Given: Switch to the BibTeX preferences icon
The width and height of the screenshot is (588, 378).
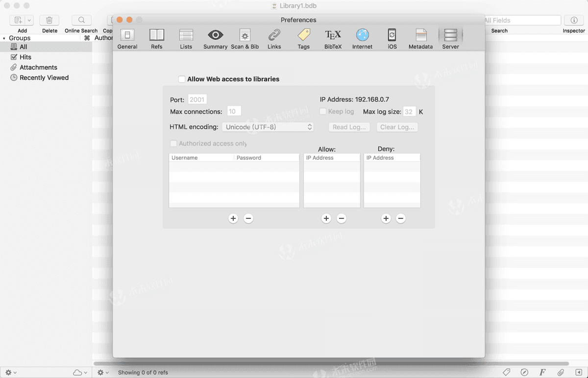Looking at the screenshot, I should pyautogui.click(x=333, y=38).
